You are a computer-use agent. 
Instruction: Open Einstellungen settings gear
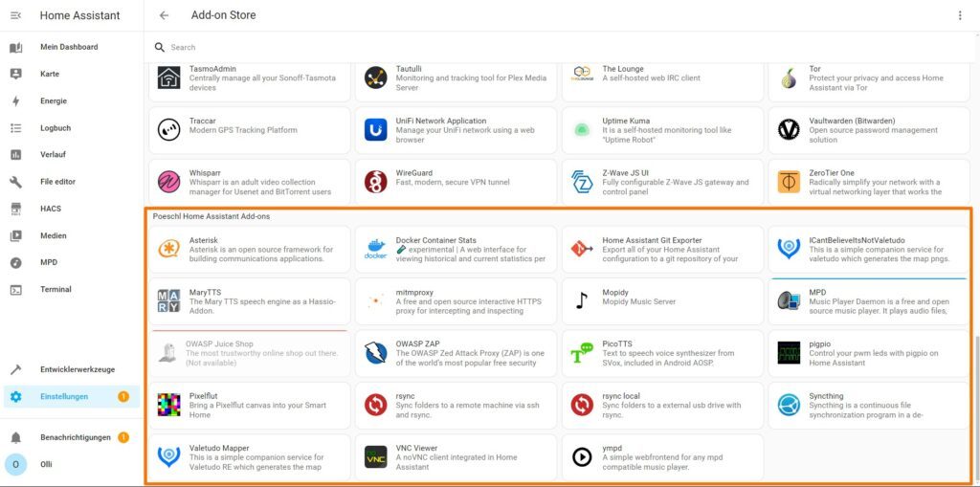pyautogui.click(x=15, y=397)
